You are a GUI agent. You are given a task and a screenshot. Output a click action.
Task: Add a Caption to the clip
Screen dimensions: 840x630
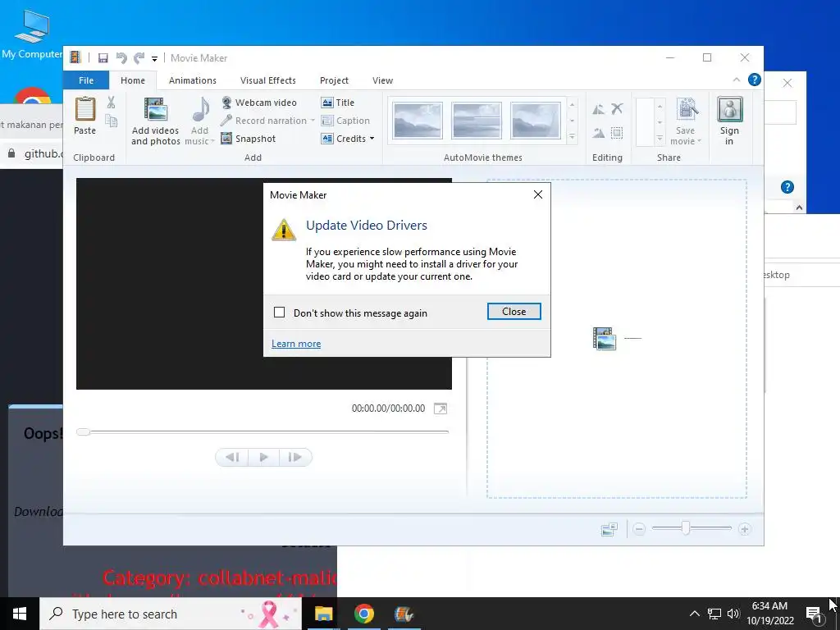(x=345, y=121)
